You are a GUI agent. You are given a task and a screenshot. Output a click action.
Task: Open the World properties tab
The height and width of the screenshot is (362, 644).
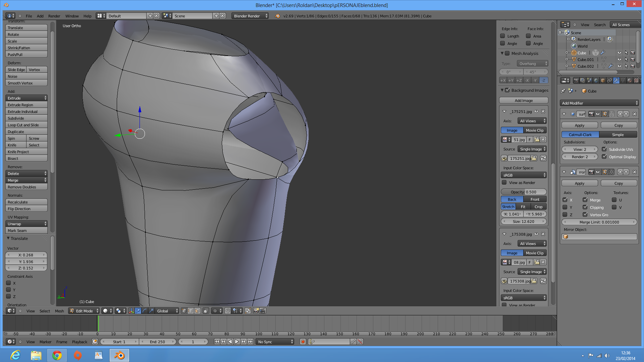point(596,80)
